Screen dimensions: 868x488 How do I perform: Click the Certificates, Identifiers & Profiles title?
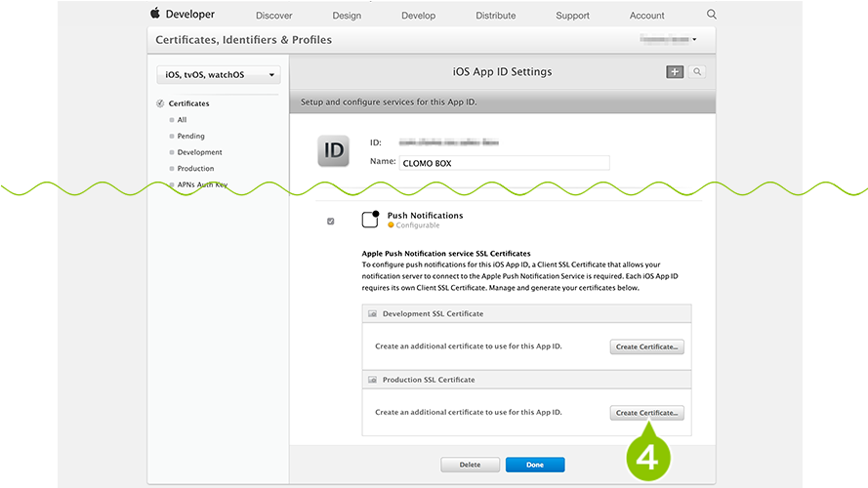243,40
